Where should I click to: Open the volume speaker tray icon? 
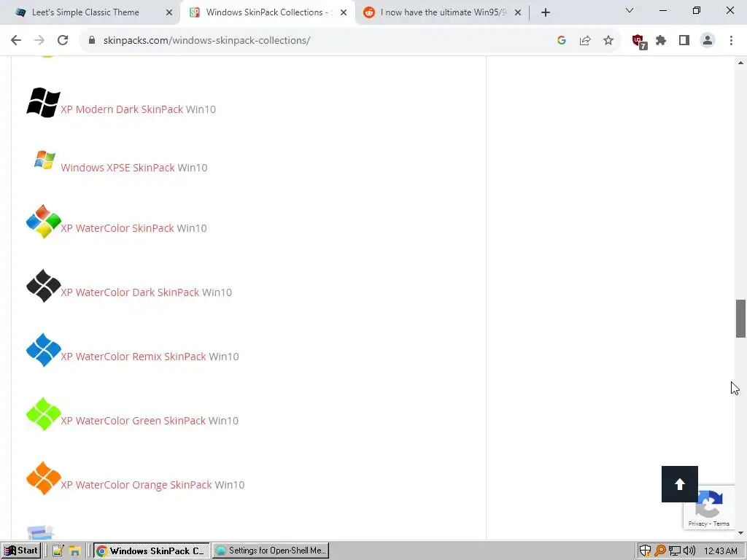pos(689,551)
